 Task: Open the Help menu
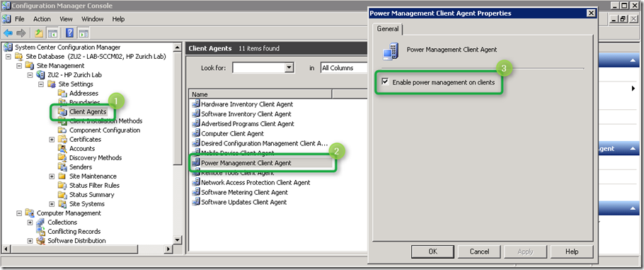click(118, 19)
